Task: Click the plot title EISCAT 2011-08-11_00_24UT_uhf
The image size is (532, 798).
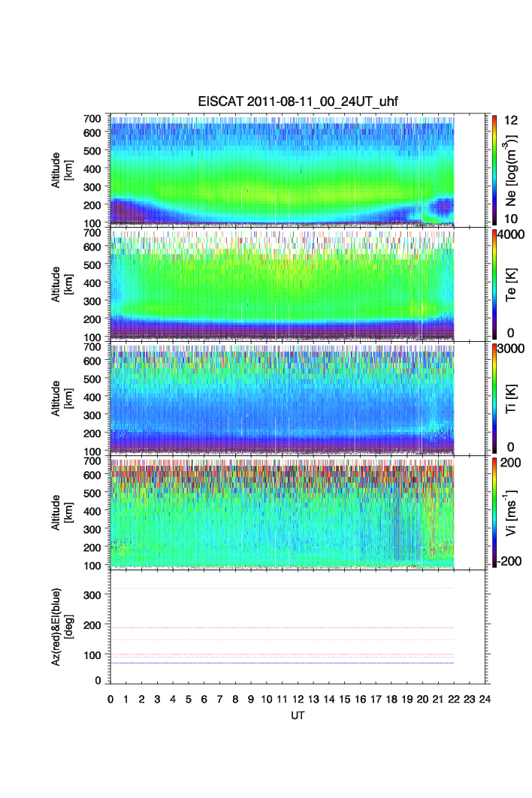Action: (x=297, y=104)
